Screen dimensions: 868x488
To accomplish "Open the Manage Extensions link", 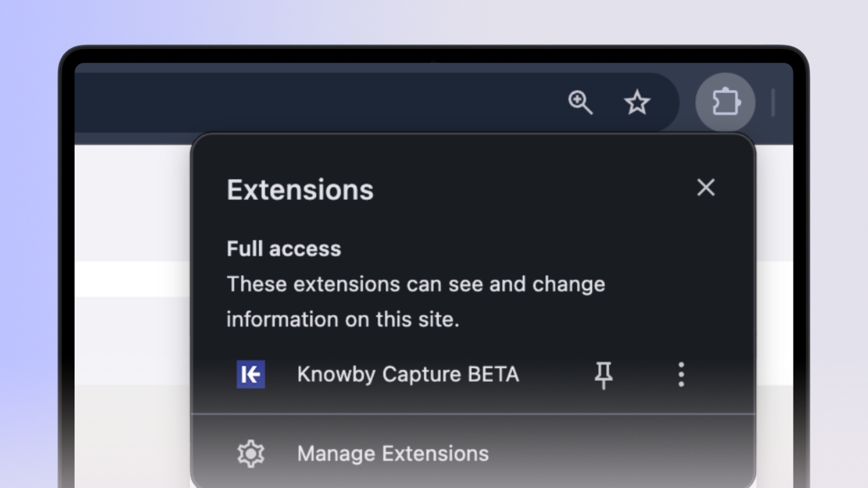I will [393, 453].
